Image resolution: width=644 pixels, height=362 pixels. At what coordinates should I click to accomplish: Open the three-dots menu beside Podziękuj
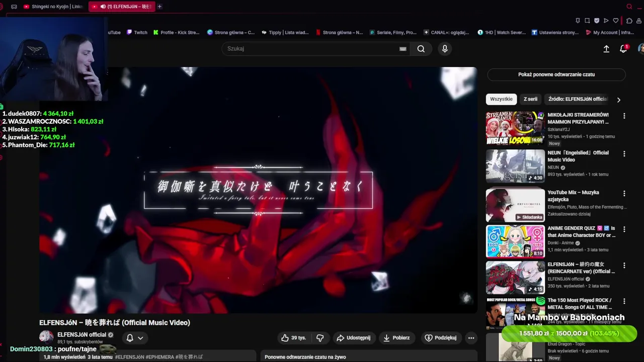(471, 338)
